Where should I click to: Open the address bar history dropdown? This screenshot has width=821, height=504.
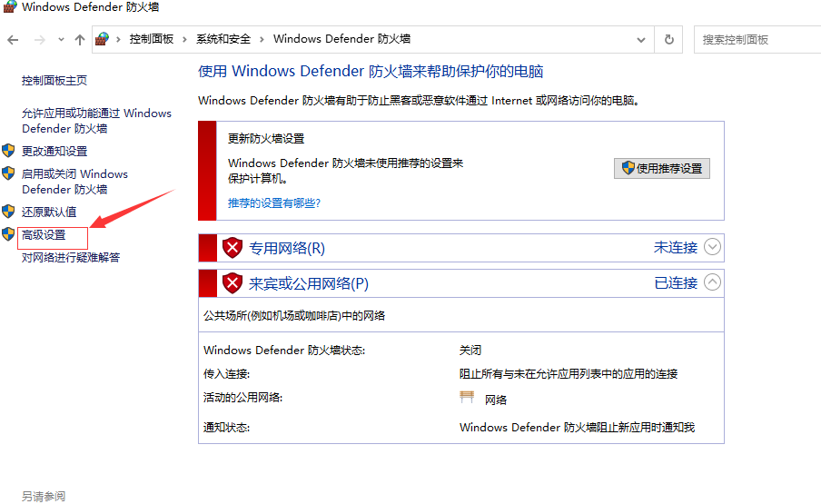click(641, 40)
